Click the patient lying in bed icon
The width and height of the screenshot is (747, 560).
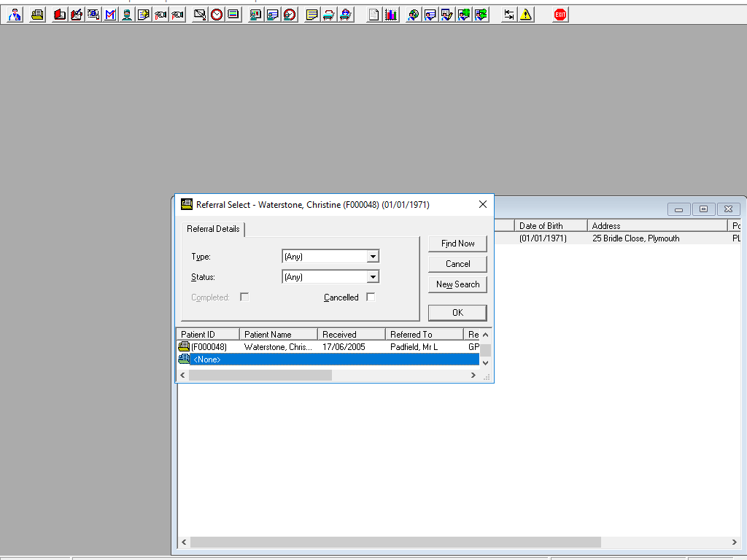pyautogui.click(x=346, y=15)
